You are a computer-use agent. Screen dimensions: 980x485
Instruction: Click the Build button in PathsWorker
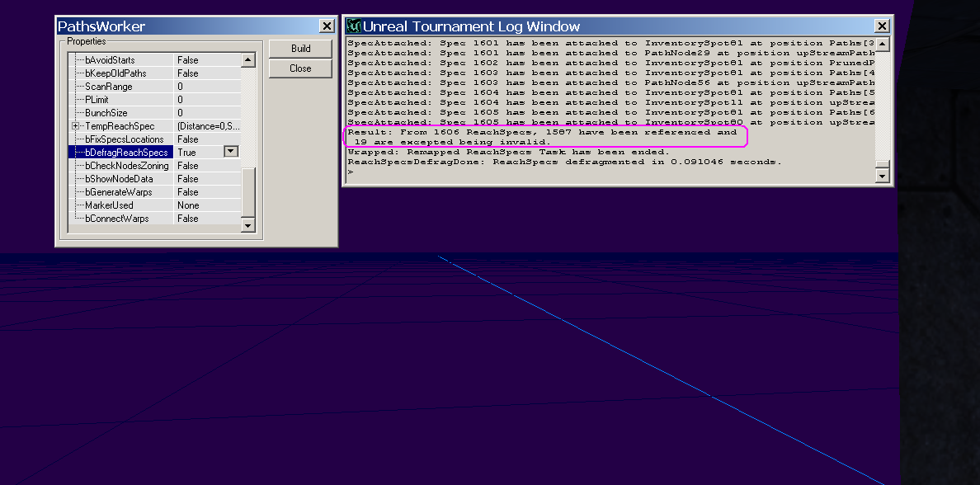point(300,49)
